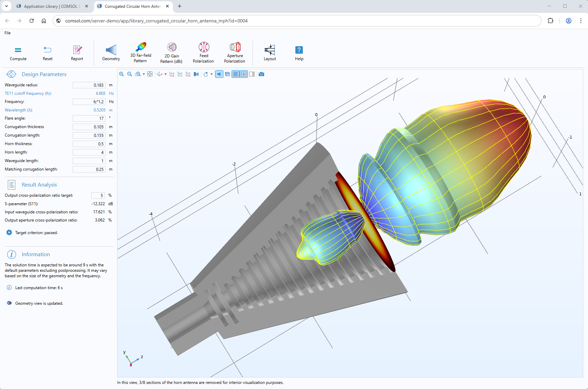Zoom to extents in the graphics toolbar
The height and width of the screenshot is (389, 588).
pyautogui.click(x=150, y=74)
